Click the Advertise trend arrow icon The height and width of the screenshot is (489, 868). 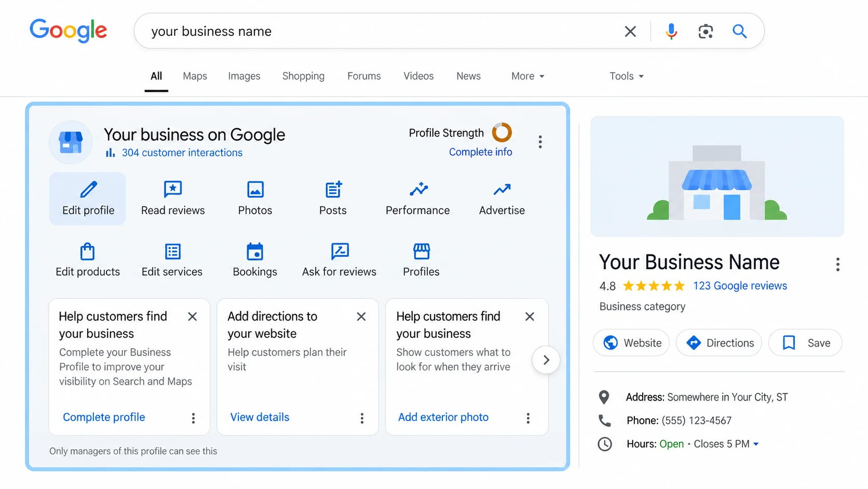tap(502, 189)
